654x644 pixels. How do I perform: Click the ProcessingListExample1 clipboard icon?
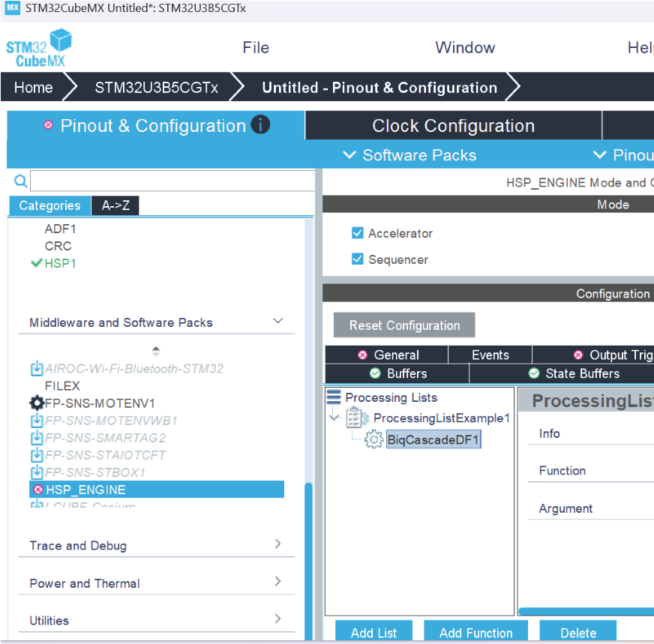[357, 418]
